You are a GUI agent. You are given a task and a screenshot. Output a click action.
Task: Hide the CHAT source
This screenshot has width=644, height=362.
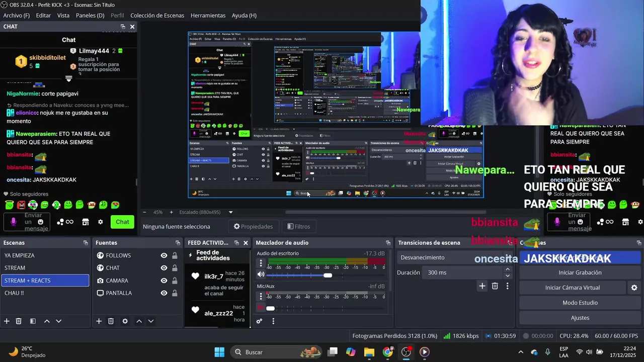pos(164,268)
